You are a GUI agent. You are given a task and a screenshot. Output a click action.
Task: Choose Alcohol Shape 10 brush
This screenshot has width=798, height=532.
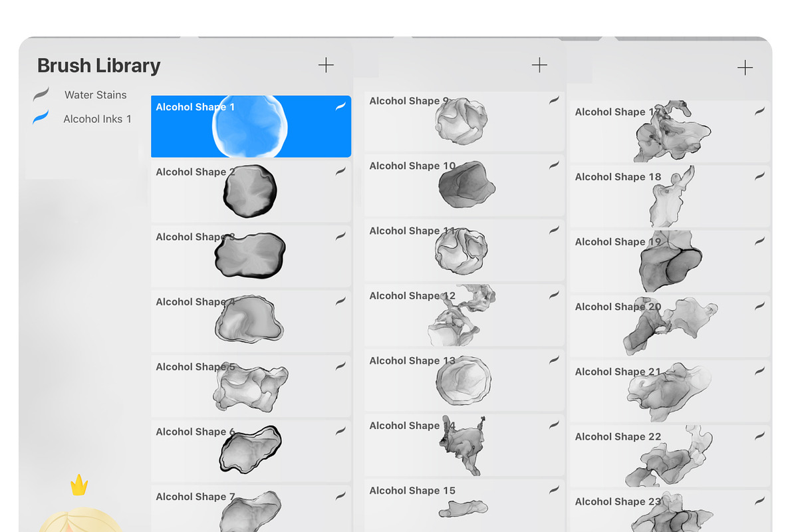click(464, 186)
